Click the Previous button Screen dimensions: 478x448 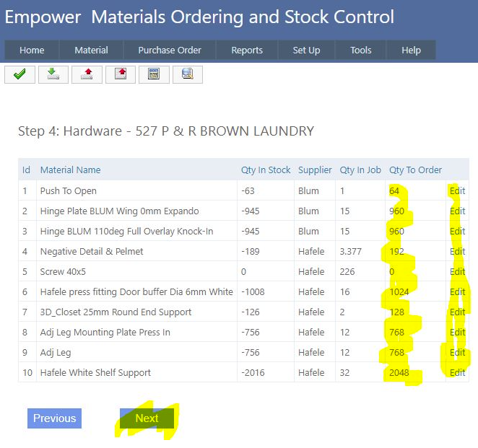coord(54,418)
